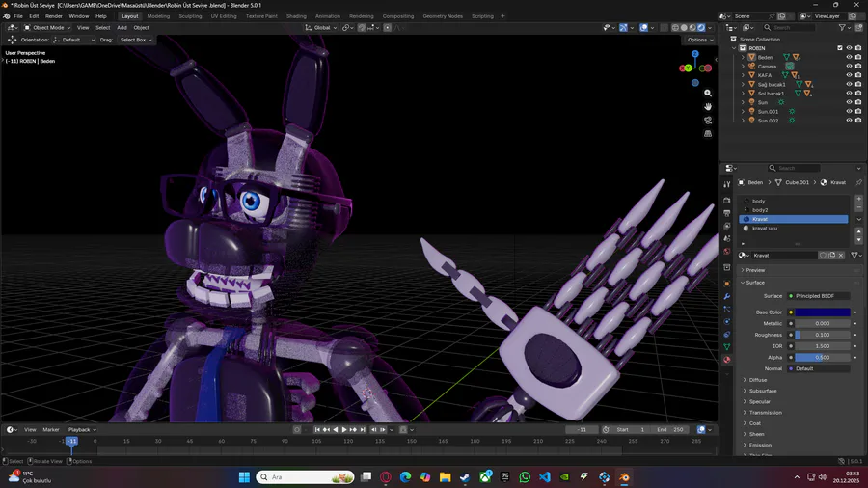Open the Tool settings properties tab
Image resolution: width=868 pixels, height=488 pixels.
point(727,184)
